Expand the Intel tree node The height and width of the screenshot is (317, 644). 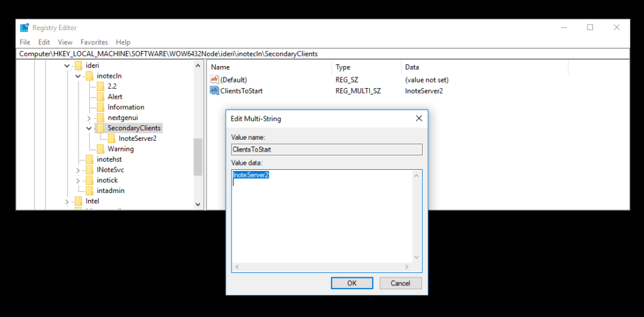67,201
